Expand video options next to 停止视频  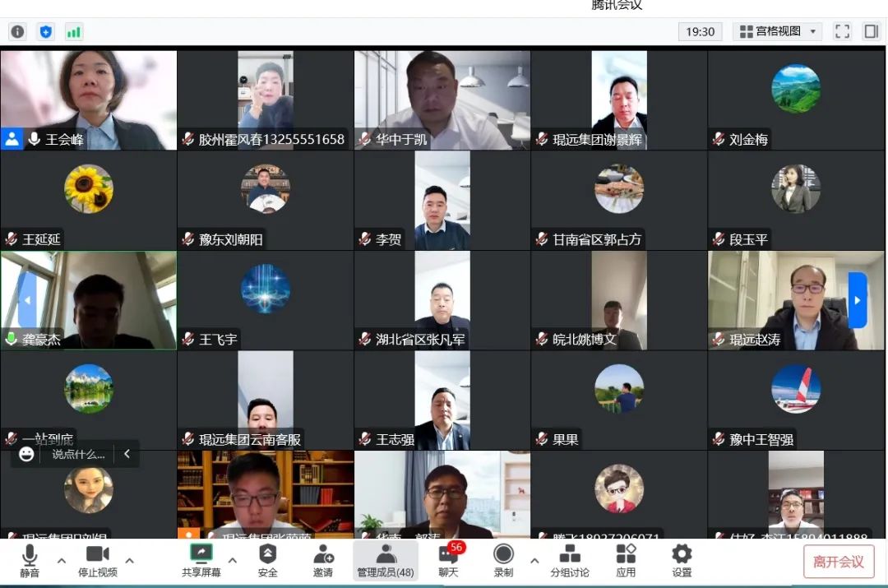130,561
